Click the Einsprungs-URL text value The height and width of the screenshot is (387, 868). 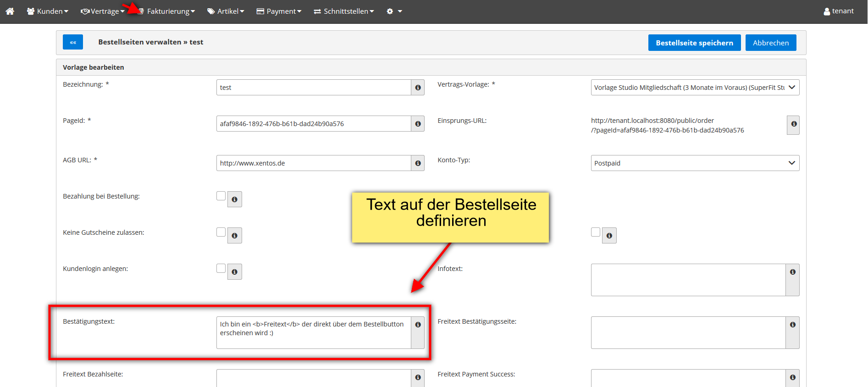click(667, 125)
